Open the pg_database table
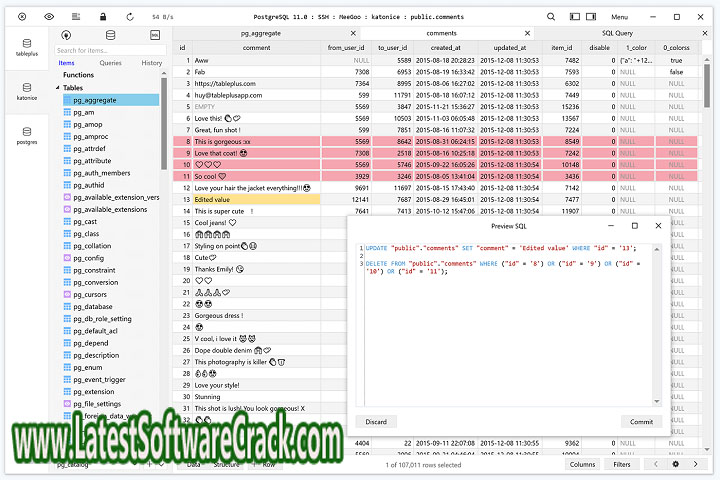 point(93,307)
